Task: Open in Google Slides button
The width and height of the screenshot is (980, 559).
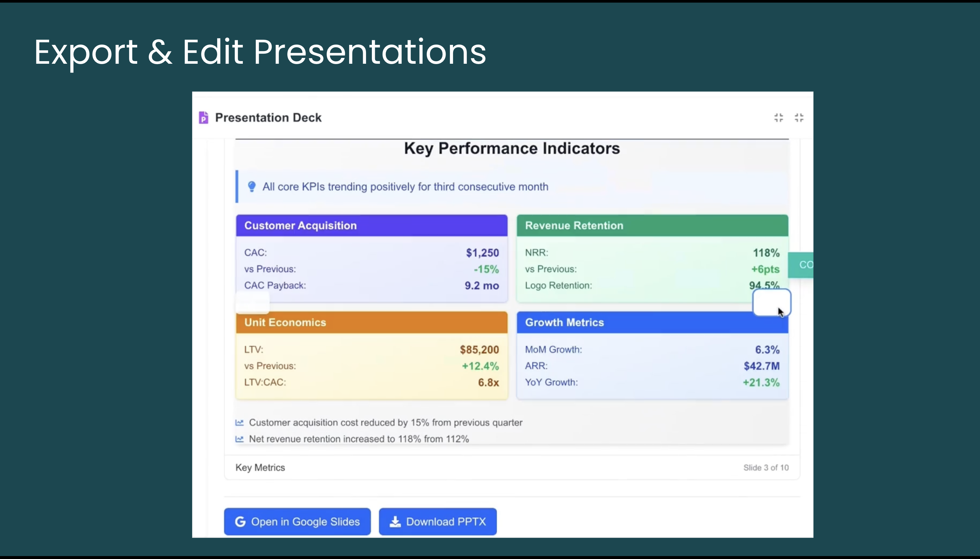Action: coord(297,521)
